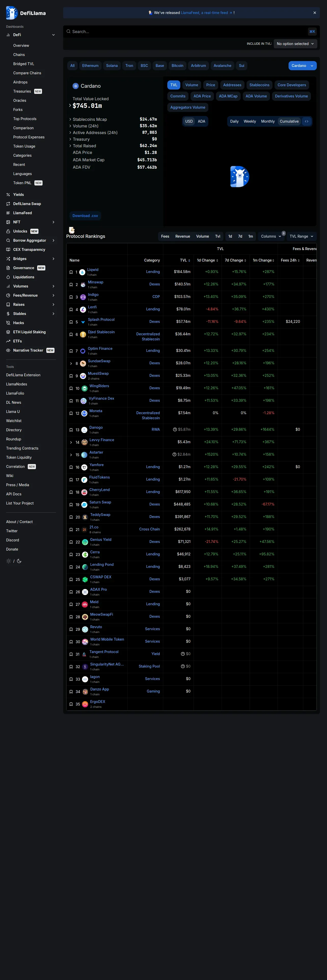Open the TVL Range dropdown
This screenshot has width=327, height=980.
point(301,236)
